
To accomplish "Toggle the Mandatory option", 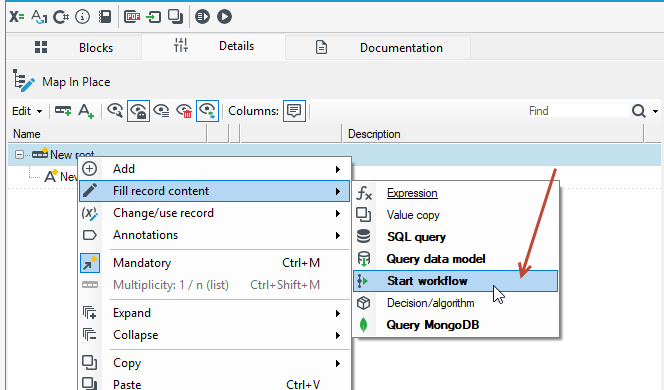I will point(215,263).
